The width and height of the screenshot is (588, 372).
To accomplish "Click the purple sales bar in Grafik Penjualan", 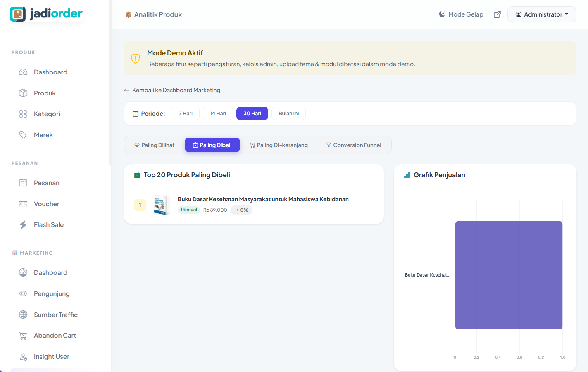I will (x=509, y=274).
